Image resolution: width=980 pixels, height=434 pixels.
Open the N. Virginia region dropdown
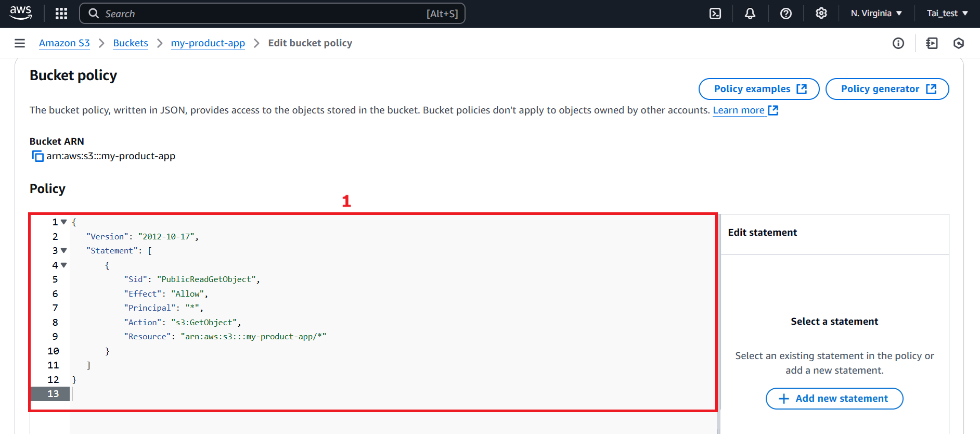click(x=876, y=14)
